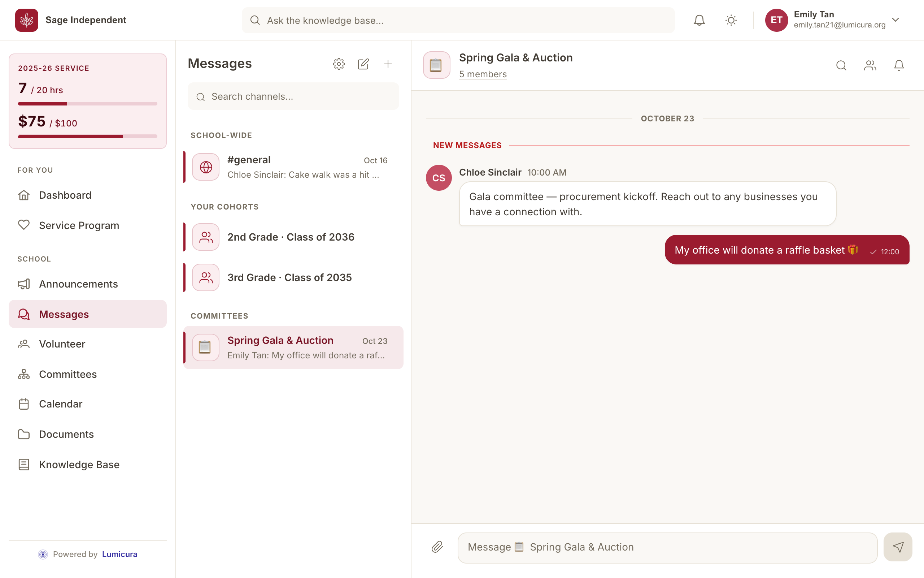This screenshot has height=578, width=924.
Task: Click Chloe Sinclair's message bubble
Action: click(648, 204)
